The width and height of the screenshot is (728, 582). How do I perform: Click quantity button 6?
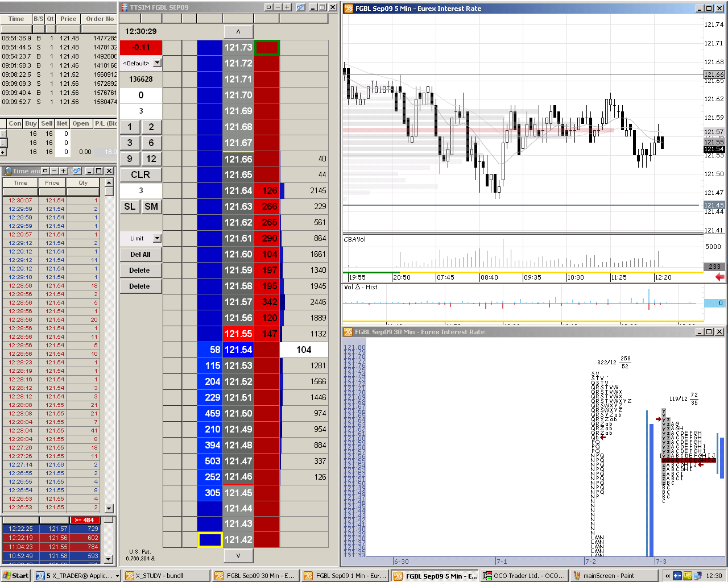(x=151, y=143)
